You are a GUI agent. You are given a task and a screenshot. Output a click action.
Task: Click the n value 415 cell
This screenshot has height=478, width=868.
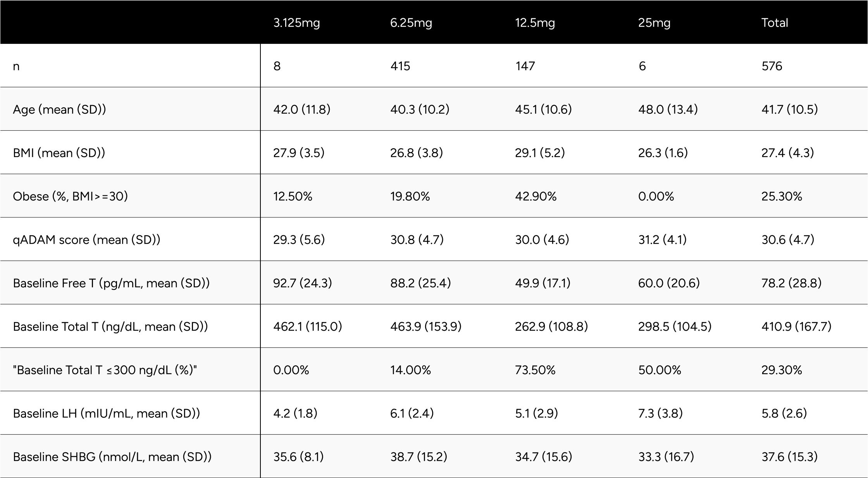pos(400,66)
